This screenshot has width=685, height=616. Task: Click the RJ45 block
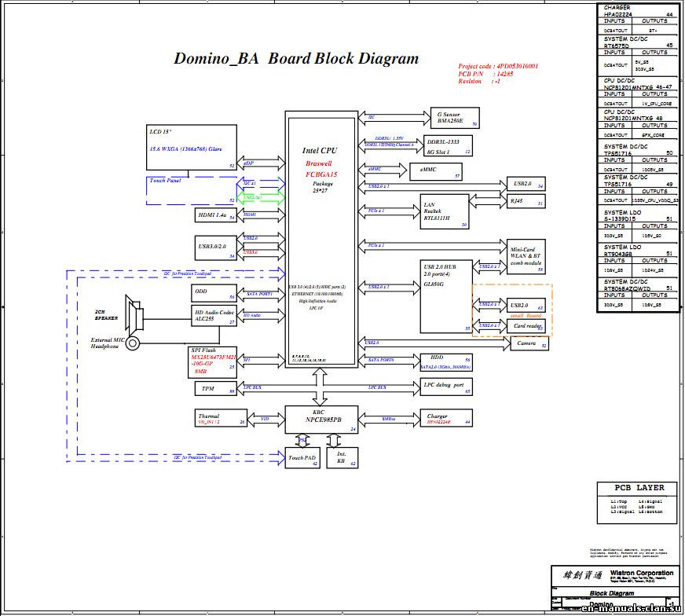point(526,201)
